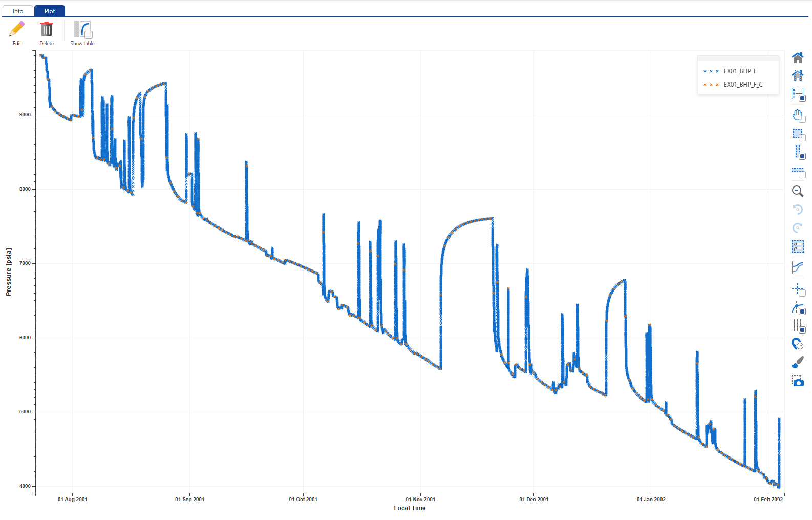This screenshot has width=812, height=520.
Task: Click the EX01_BHP_F_C legend entry
Action: pos(743,85)
